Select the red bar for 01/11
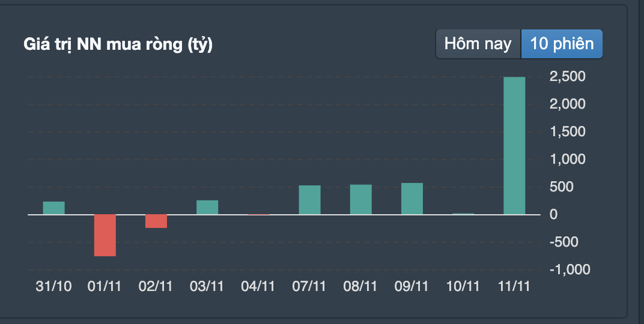 pos(105,235)
